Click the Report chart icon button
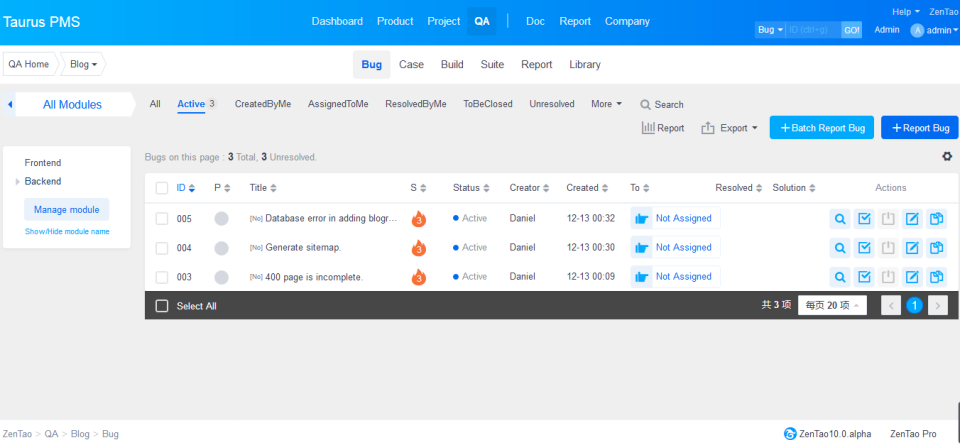The image size is (960, 445). coord(663,128)
